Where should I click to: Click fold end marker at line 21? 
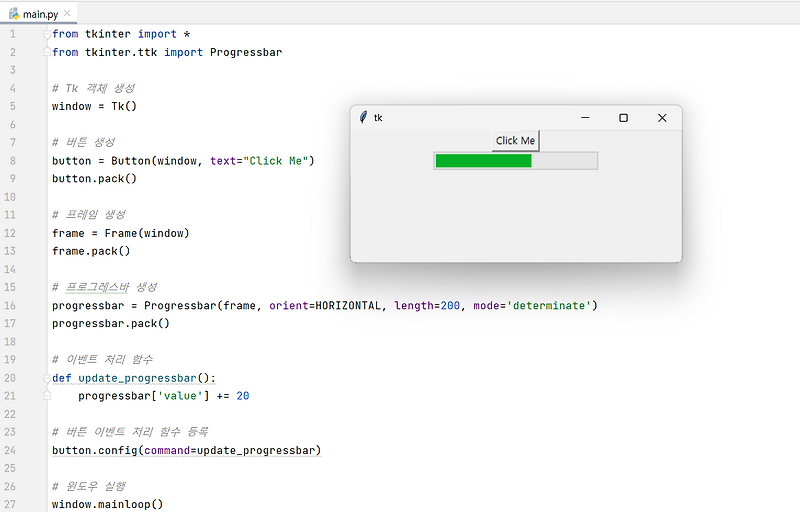coord(47,396)
